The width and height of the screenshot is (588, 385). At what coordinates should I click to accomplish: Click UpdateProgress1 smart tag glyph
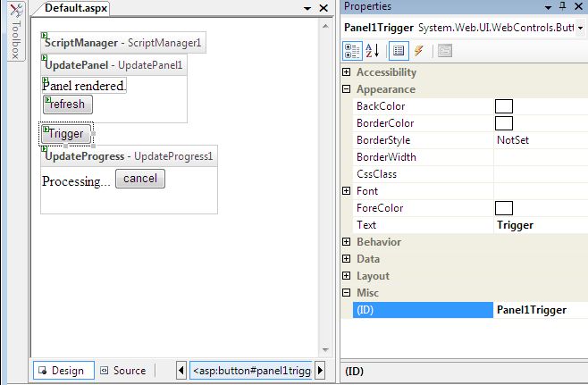(44, 149)
